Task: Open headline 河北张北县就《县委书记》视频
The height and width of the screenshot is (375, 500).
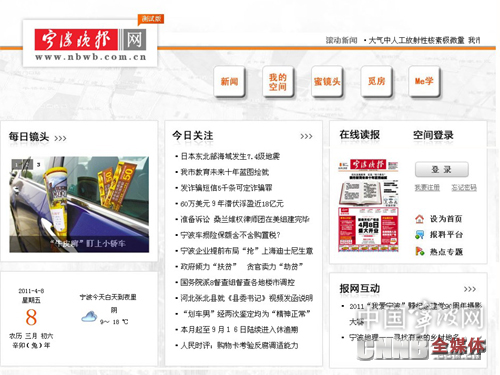Action: 247,298
